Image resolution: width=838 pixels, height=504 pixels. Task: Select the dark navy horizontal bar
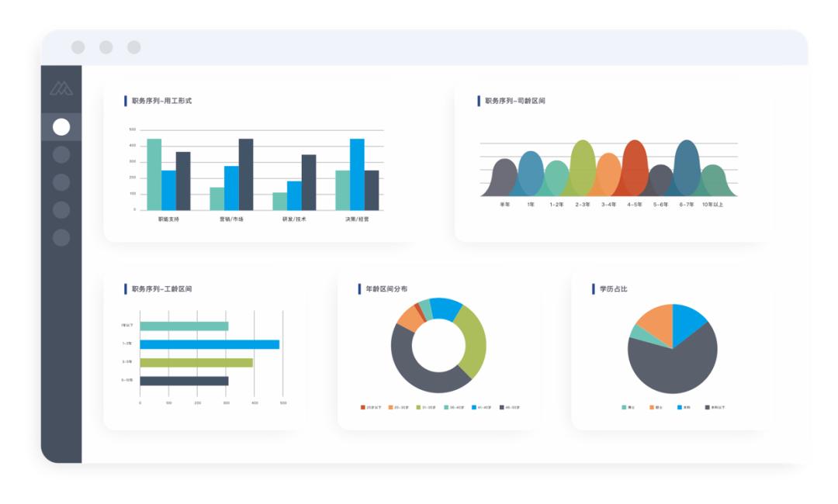[185, 381]
